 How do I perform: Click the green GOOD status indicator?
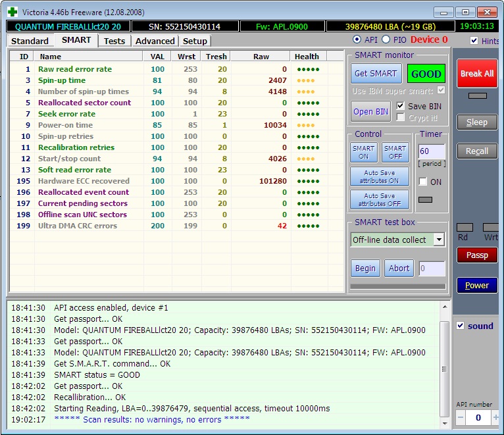tap(426, 74)
